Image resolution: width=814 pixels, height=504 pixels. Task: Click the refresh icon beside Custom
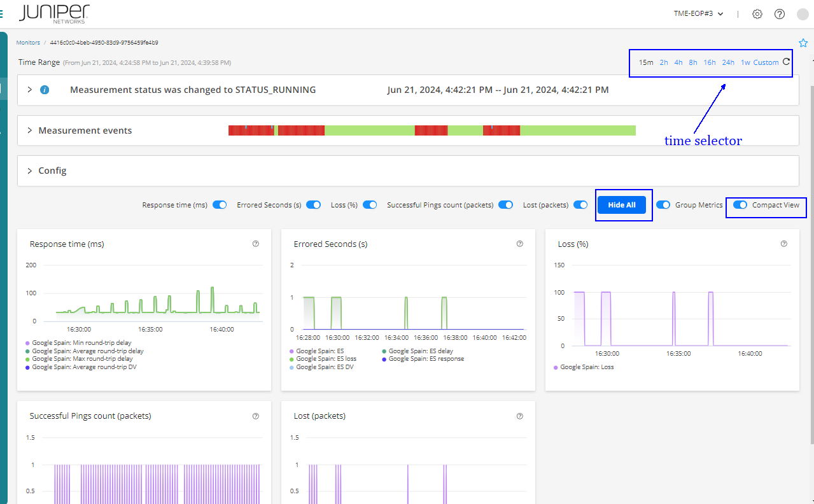click(786, 62)
